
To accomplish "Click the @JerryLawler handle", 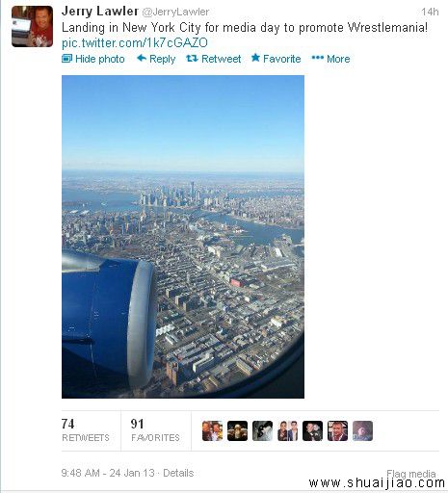I will click(x=175, y=12).
